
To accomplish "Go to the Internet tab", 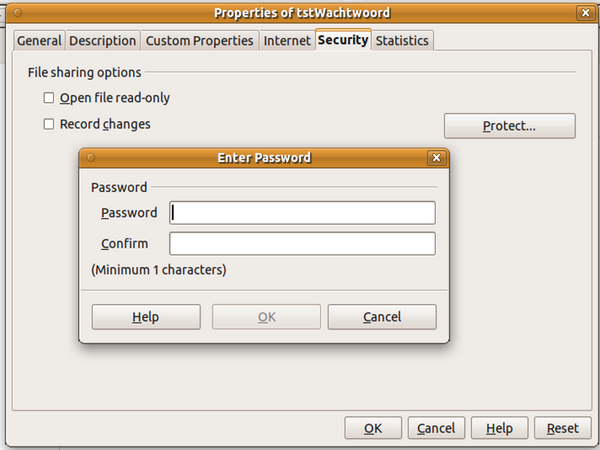I will coord(287,41).
